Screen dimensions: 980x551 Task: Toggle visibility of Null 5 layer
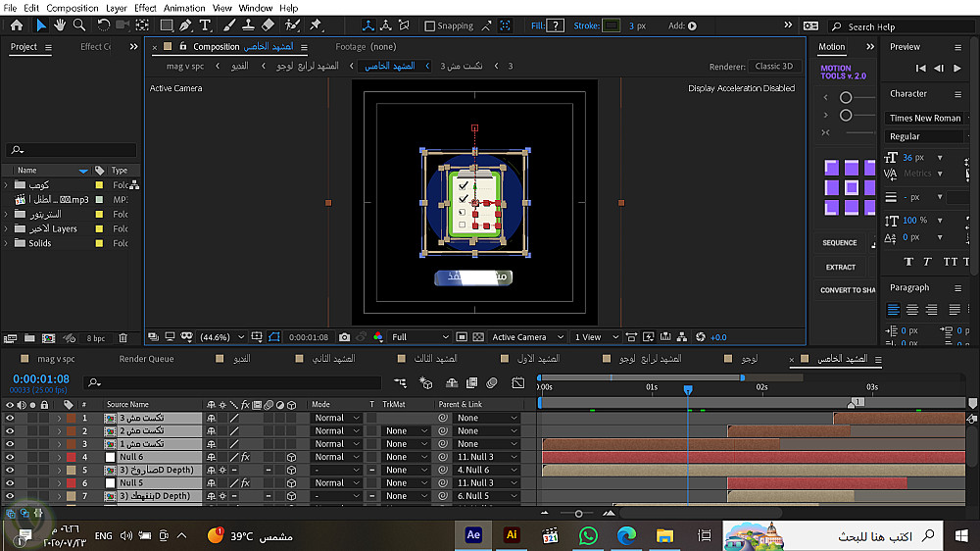(10, 483)
